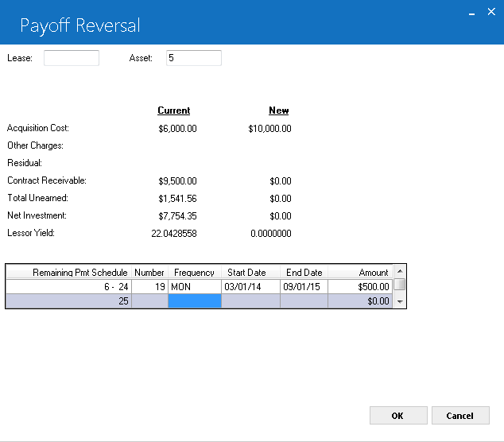Click the current net investment $7,754.35
504x442 pixels.
[177, 216]
